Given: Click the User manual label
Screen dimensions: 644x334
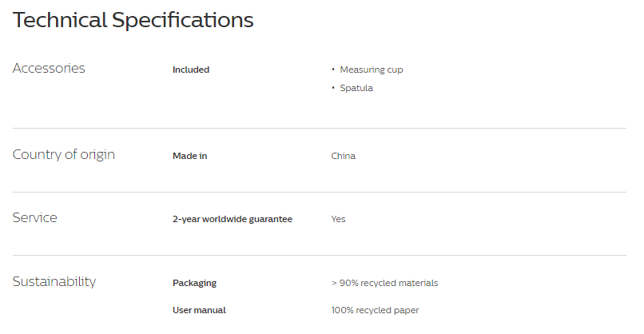Looking at the screenshot, I should tap(199, 310).
